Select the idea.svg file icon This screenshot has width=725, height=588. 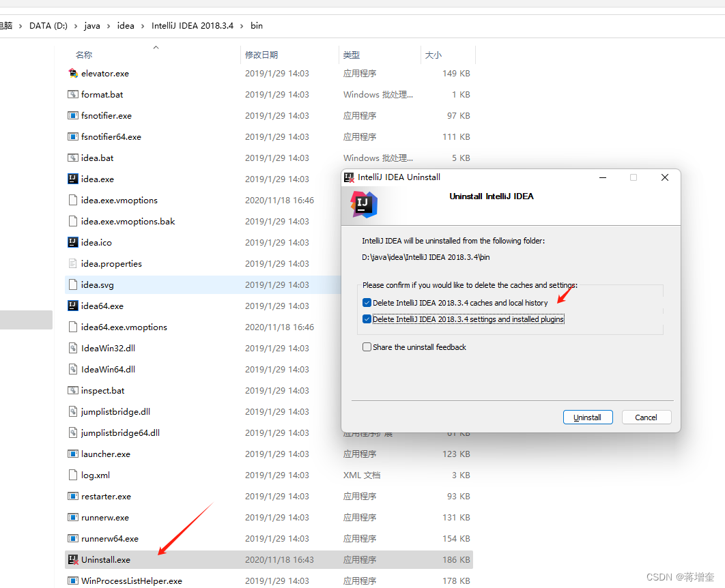72,284
